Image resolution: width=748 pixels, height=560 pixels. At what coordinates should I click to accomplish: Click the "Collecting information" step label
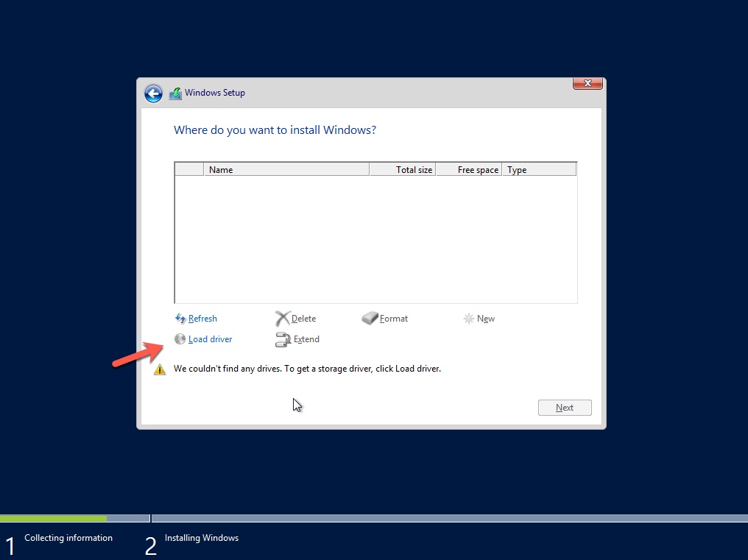pos(68,538)
